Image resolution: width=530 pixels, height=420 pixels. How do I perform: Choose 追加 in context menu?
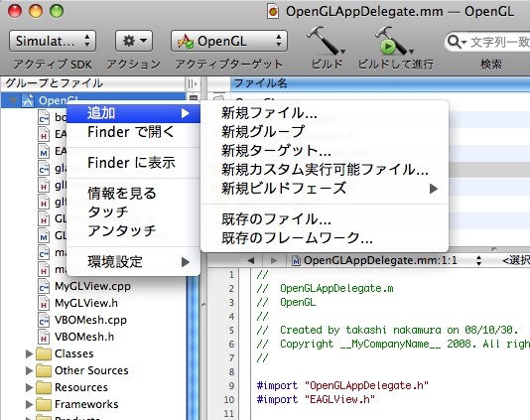[x=134, y=113]
